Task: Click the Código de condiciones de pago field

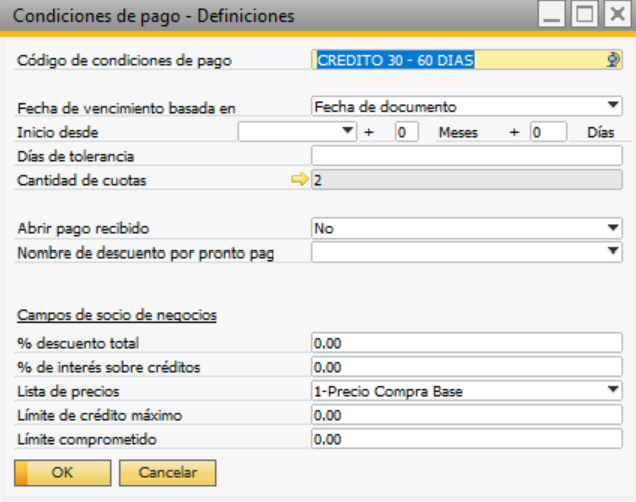Action: tap(460, 60)
